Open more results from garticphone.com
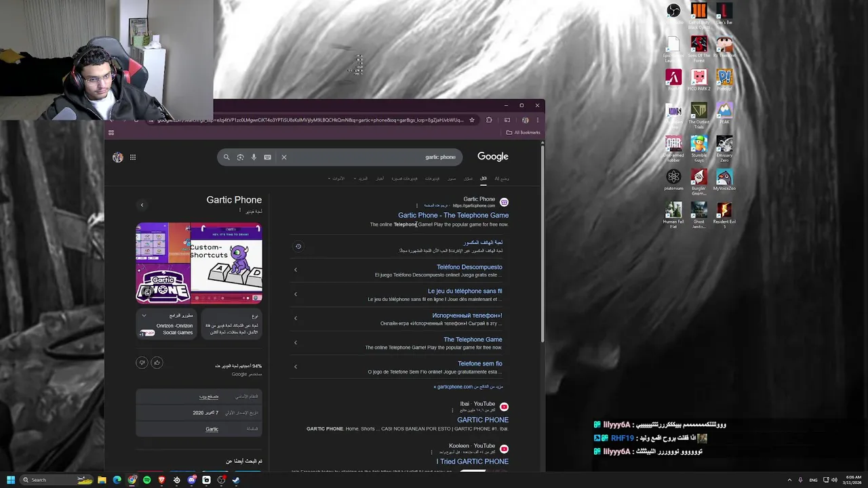The width and height of the screenshot is (868, 488). (x=469, y=387)
